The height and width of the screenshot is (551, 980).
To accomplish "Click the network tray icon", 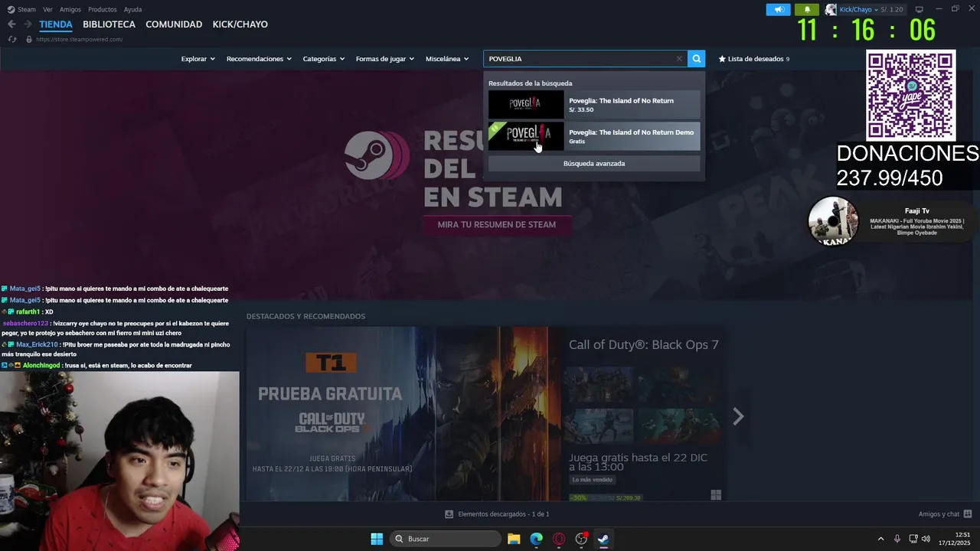I will 913,539.
